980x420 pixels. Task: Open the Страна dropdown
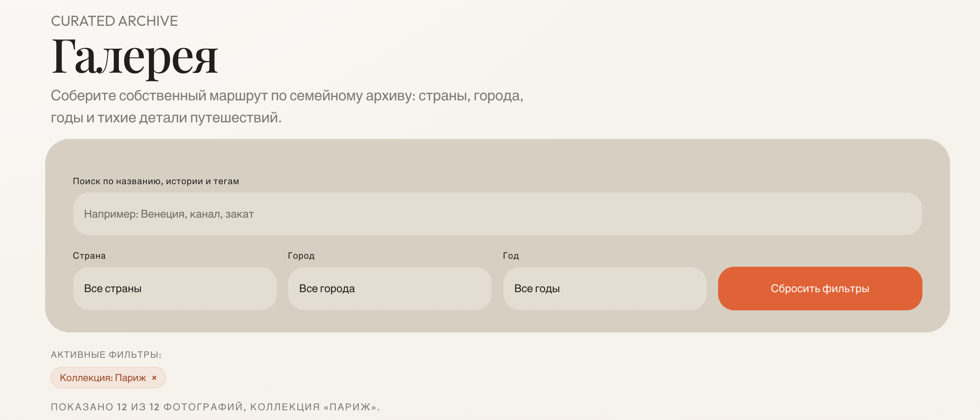click(x=174, y=288)
